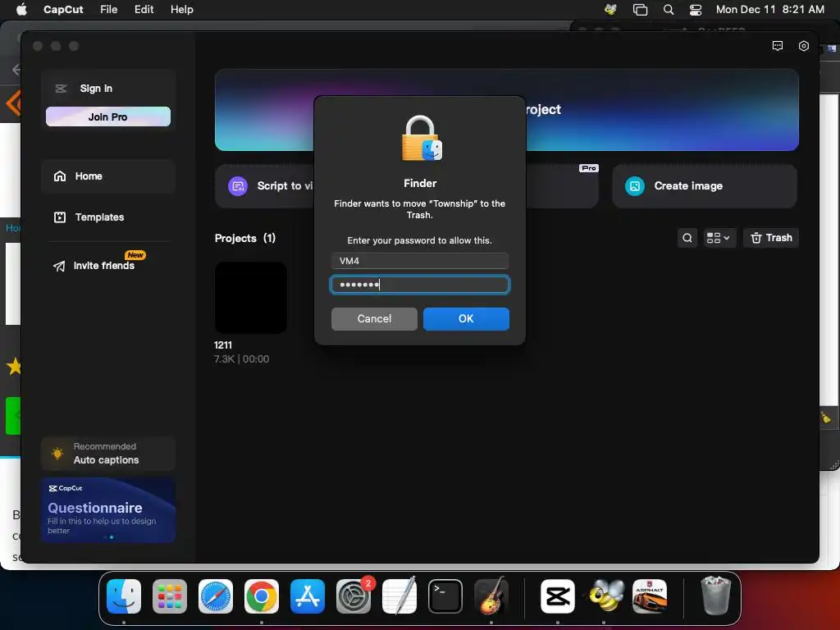The width and height of the screenshot is (840, 630).
Task: Open App Store from the Dock
Action: [308, 596]
